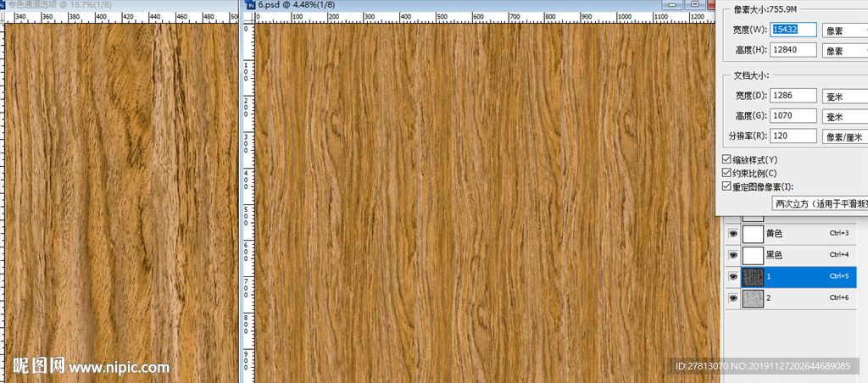Open the pixel height unit dropdown 像素
The image size is (868, 383).
click(x=845, y=50)
